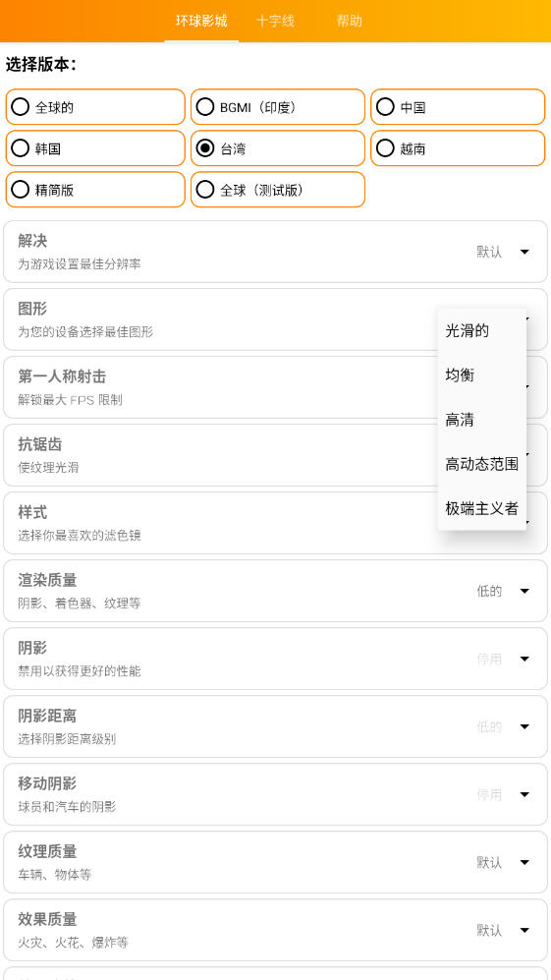Select 极端主义者 in the dropdown list
The image size is (551, 980).
[482, 508]
